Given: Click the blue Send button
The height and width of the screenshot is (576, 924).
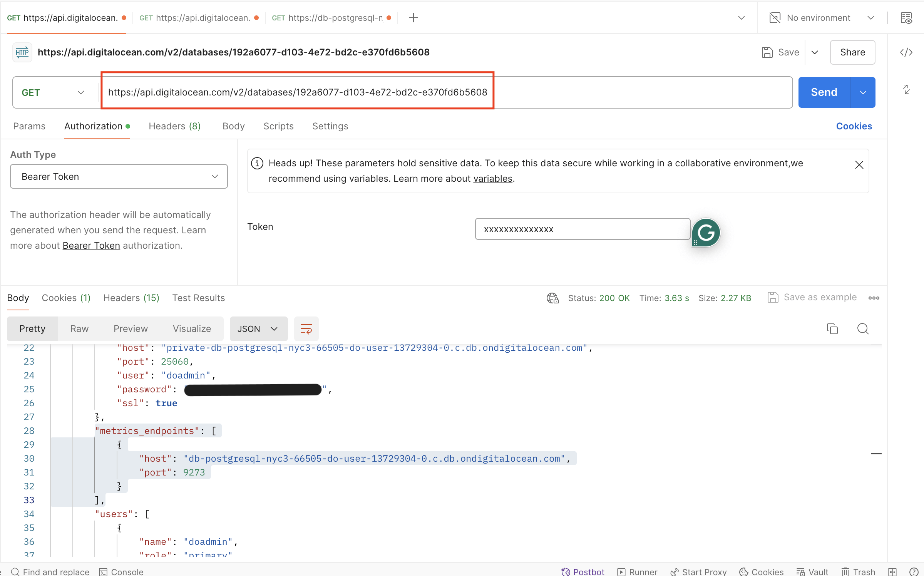Looking at the screenshot, I should click(824, 92).
